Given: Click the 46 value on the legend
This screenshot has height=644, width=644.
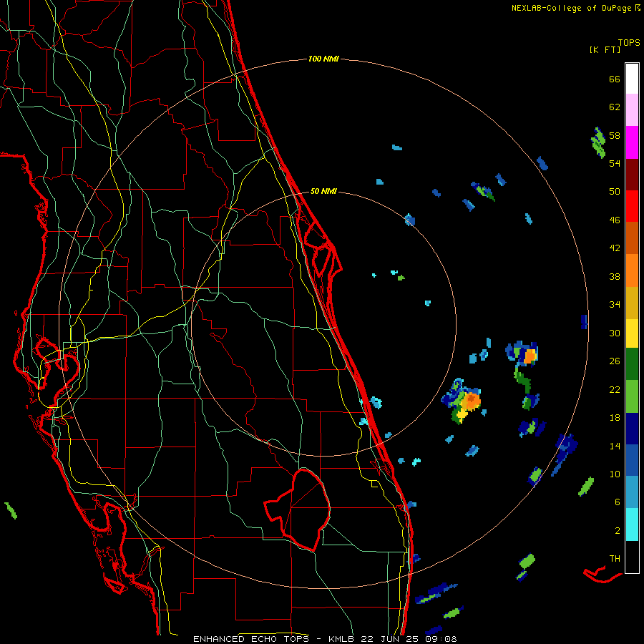Looking at the screenshot, I should pyautogui.click(x=615, y=220).
